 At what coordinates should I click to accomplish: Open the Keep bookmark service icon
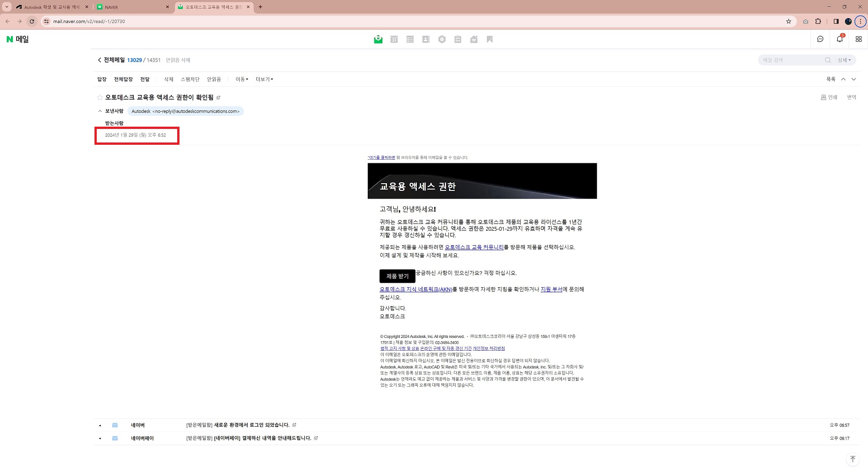point(490,39)
